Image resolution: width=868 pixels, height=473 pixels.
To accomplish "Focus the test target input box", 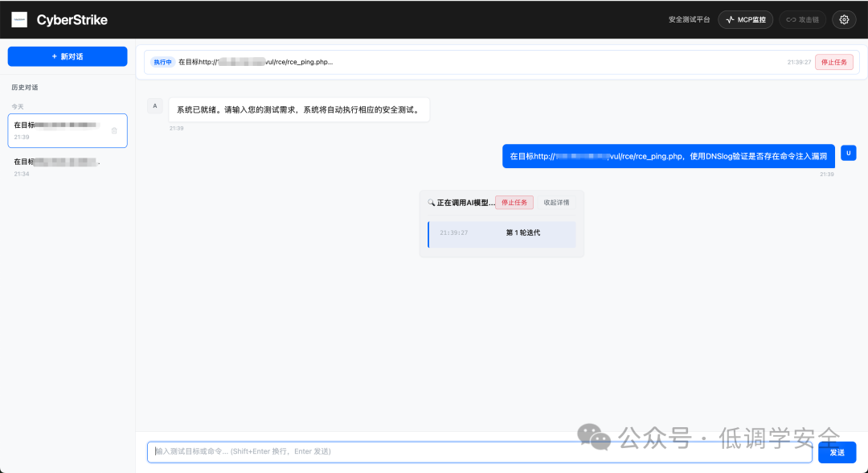I will [479, 451].
